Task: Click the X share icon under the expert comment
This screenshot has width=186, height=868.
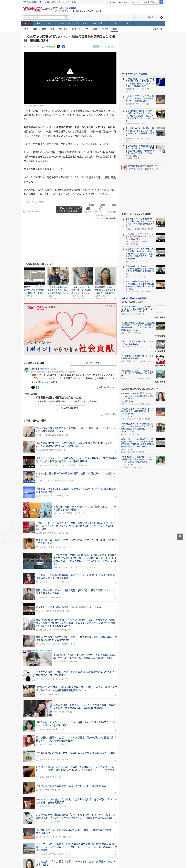Action: click(33, 388)
